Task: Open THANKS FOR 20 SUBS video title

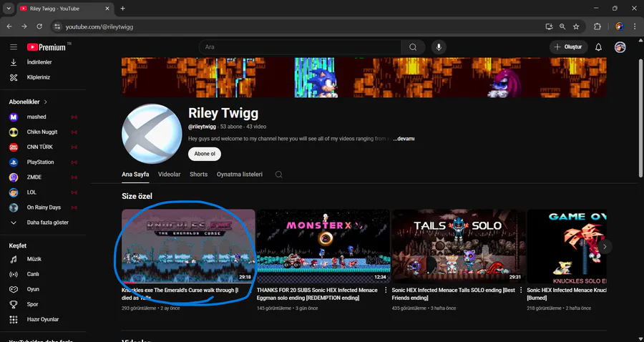Action: (317, 294)
